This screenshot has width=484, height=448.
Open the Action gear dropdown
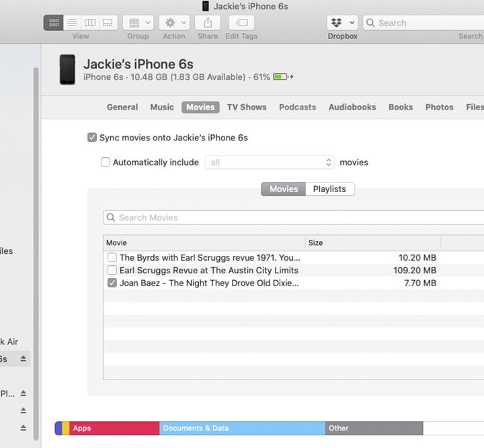(x=174, y=23)
